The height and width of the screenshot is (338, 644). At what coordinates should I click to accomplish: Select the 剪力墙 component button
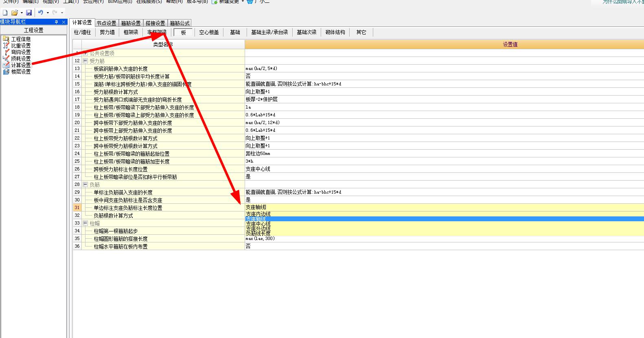[x=107, y=32]
